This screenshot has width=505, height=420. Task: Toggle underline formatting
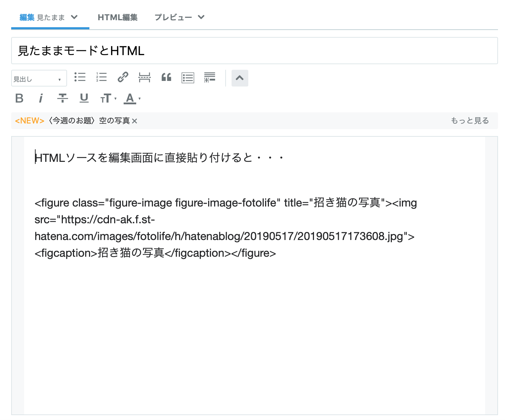click(x=84, y=98)
